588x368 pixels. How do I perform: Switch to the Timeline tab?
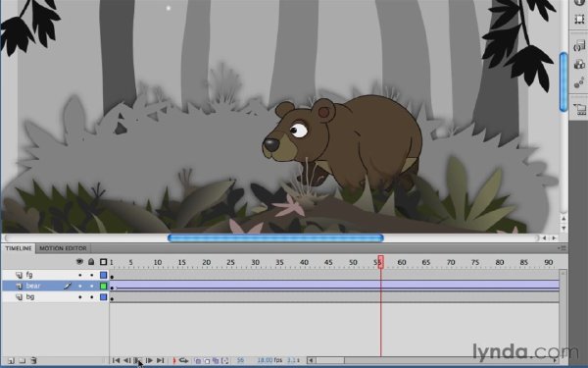coord(19,248)
